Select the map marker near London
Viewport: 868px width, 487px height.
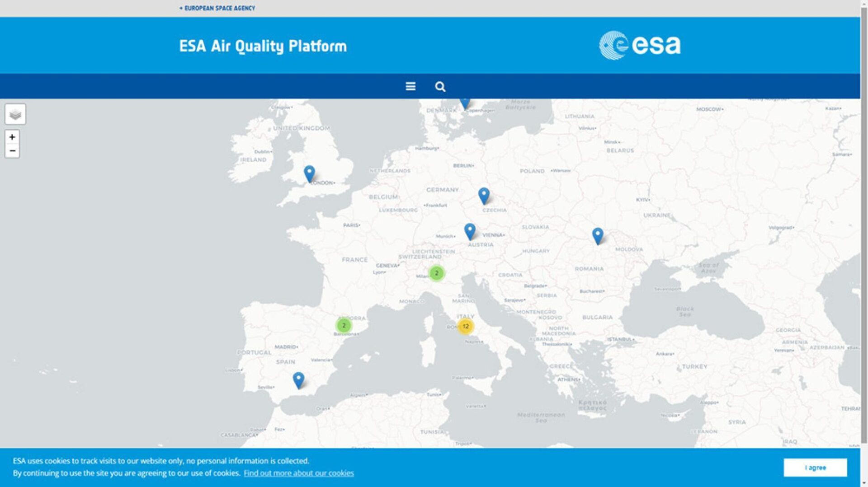pos(309,174)
